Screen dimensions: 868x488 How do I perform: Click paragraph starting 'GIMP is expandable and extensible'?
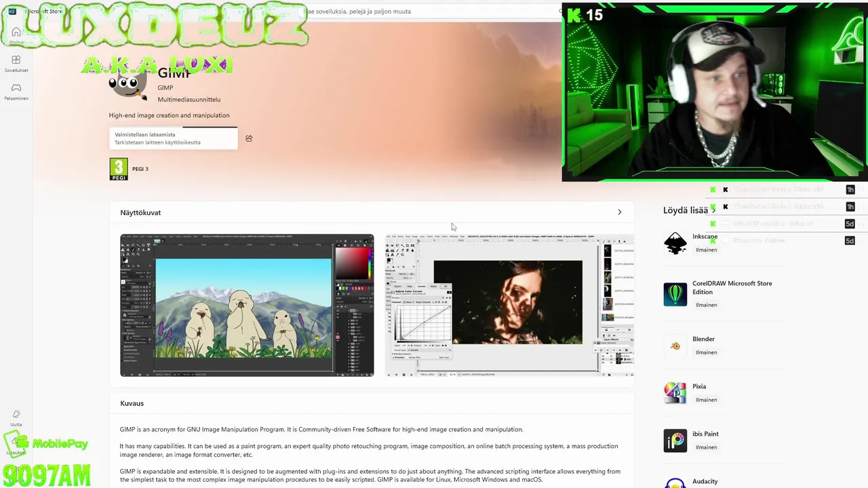pos(370,475)
